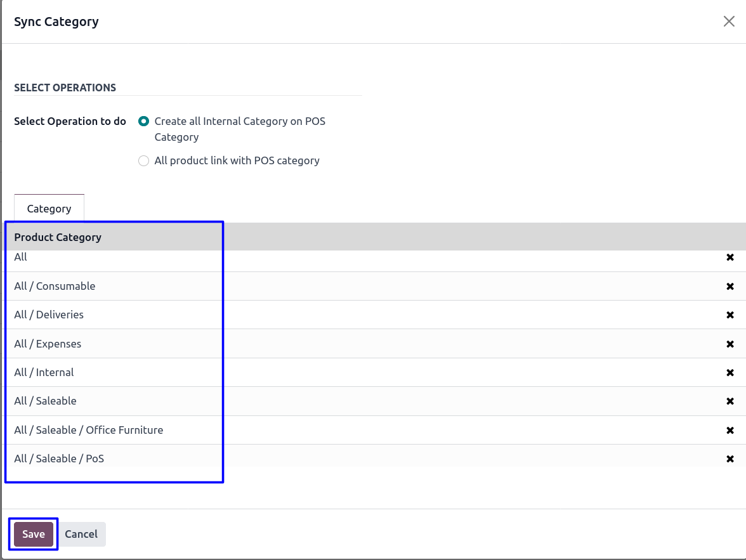
Task: Cancel the Sync Category dialog
Action: pos(81,534)
